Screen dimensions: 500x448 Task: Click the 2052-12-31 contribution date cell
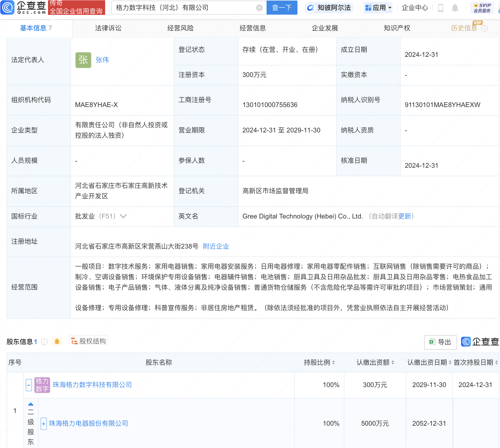point(429,423)
